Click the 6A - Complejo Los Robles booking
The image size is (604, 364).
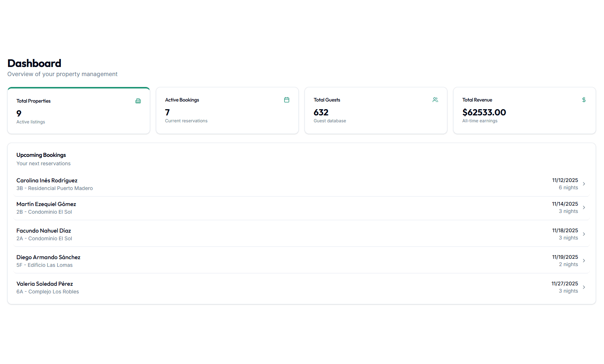point(47,291)
